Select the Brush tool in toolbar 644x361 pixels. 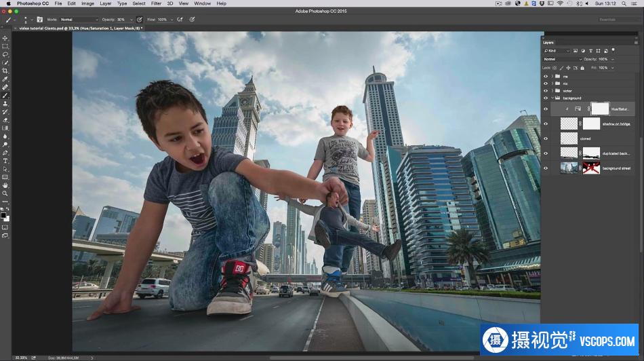click(x=5, y=96)
